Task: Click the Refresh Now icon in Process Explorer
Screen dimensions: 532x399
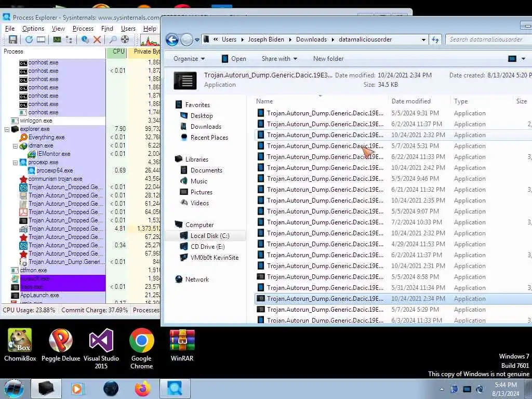Action: [x=29, y=39]
